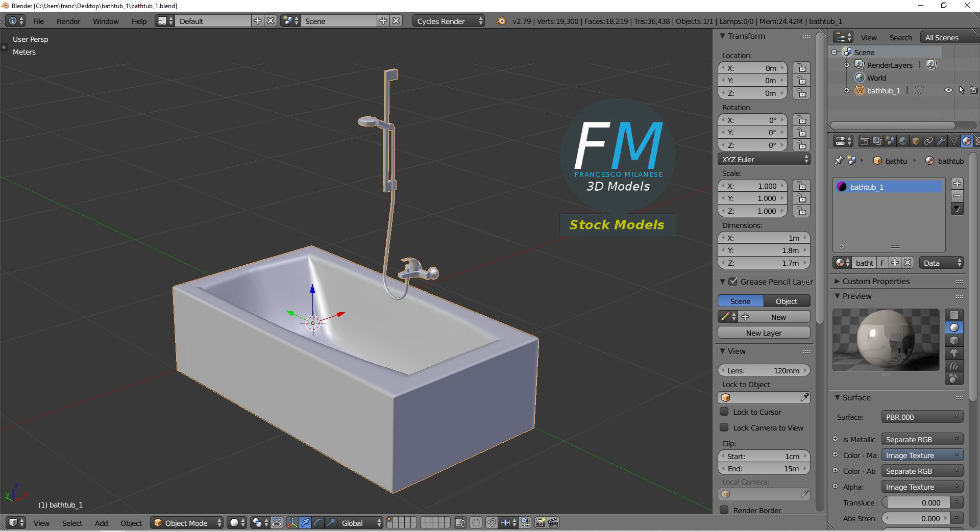Select the Scene grease pencil source button

(740, 301)
